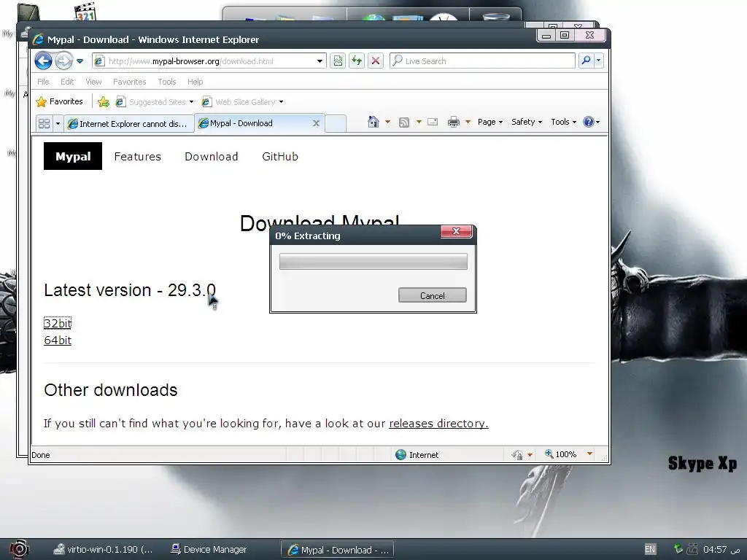This screenshot has height=560, width=747.
Task: Open the Edit menu
Action: click(67, 82)
